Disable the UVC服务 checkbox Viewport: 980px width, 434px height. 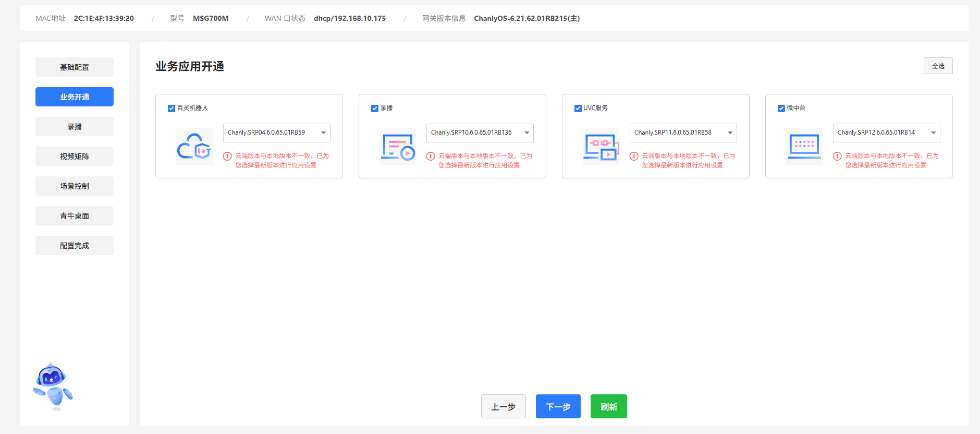578,108
